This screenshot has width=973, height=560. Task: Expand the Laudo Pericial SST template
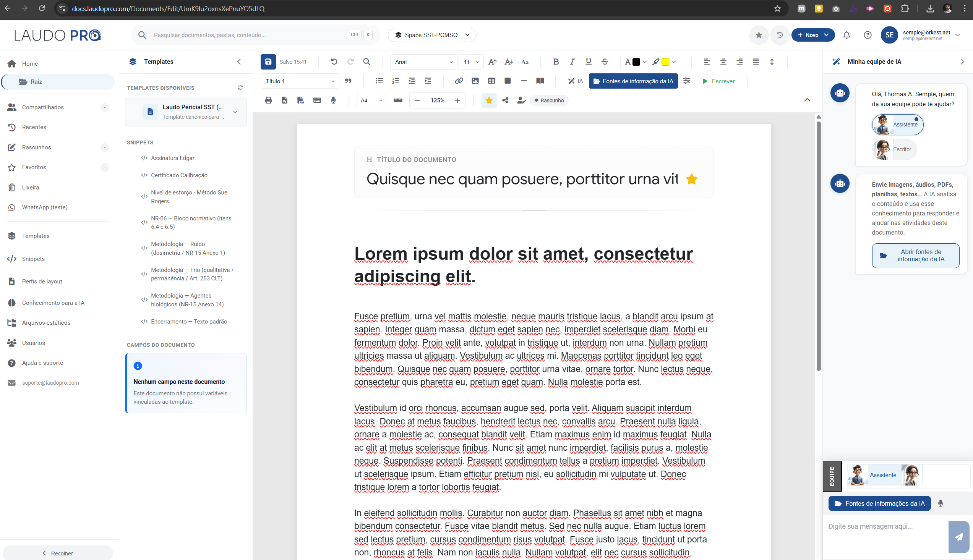pyautogui.click(x=235, y=112)
